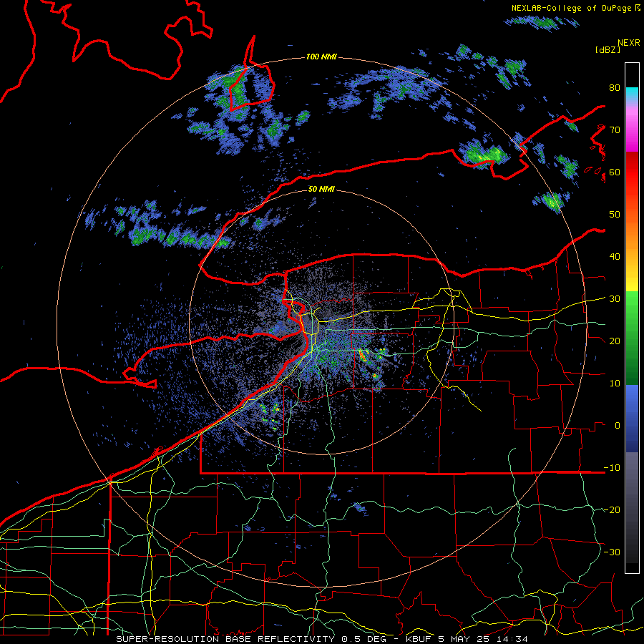Click the 80 value on the dBZ scale
644x644 pixels.
[x=615, y=88]
